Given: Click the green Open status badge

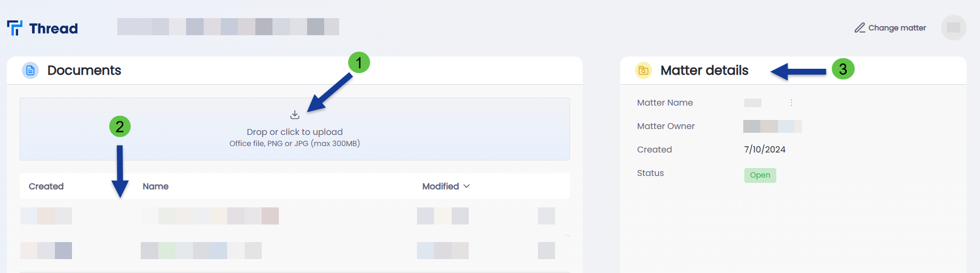Looking at the screenshot, I should coord(760,175).
